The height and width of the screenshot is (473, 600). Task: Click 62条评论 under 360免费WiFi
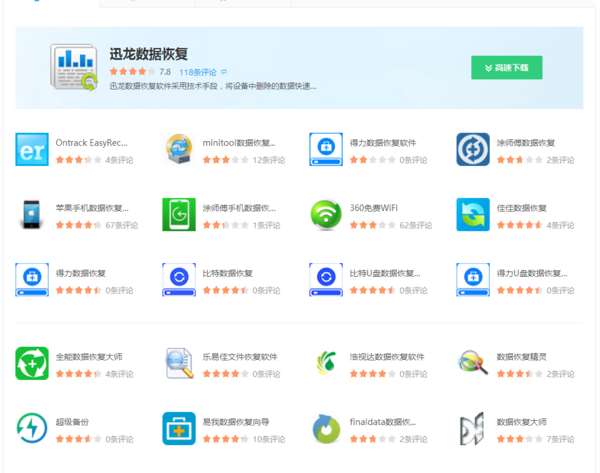(416, 225)
